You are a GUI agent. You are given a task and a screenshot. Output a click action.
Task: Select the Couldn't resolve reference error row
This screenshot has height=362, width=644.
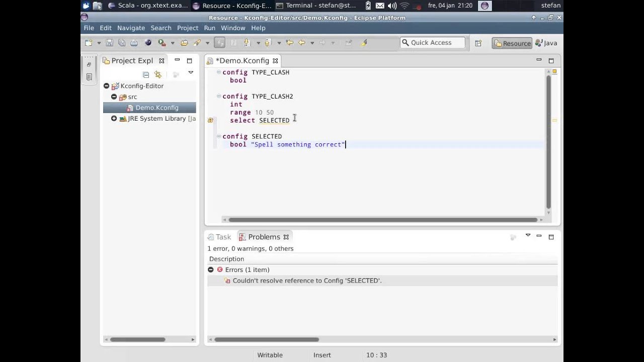[382, 281]
